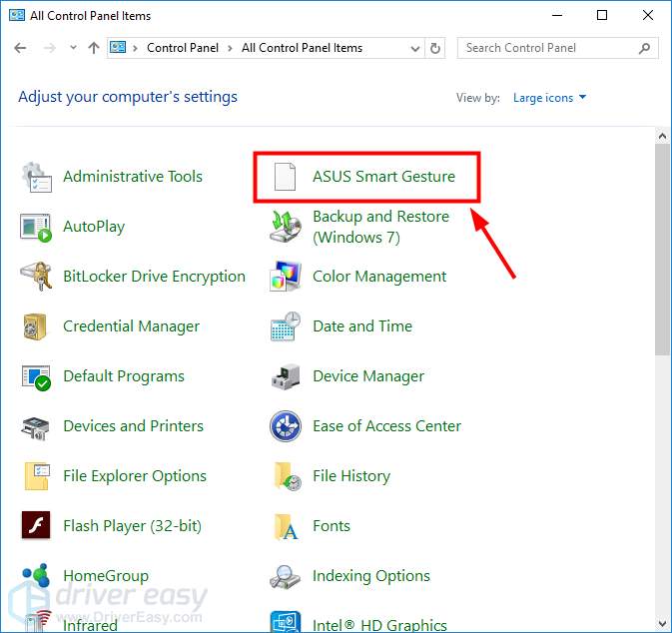Screen dimensions: 672x633
Task: Click the scrollbar down arrow
Action: pos(662,624)
